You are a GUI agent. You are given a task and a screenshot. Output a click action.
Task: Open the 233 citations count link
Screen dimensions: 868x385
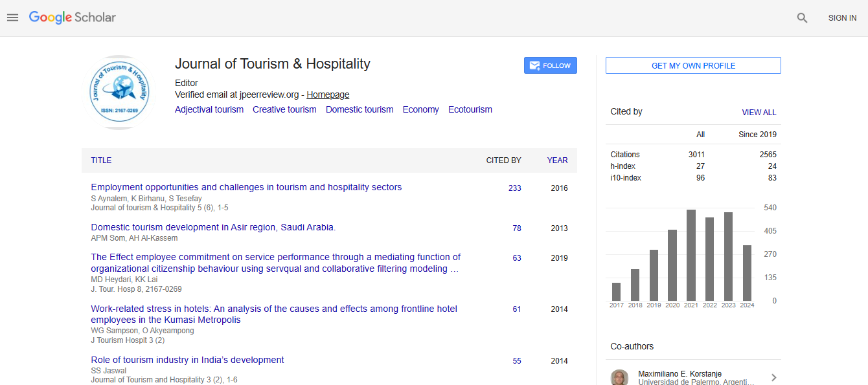pyautogui.click(x=514, y=188)
